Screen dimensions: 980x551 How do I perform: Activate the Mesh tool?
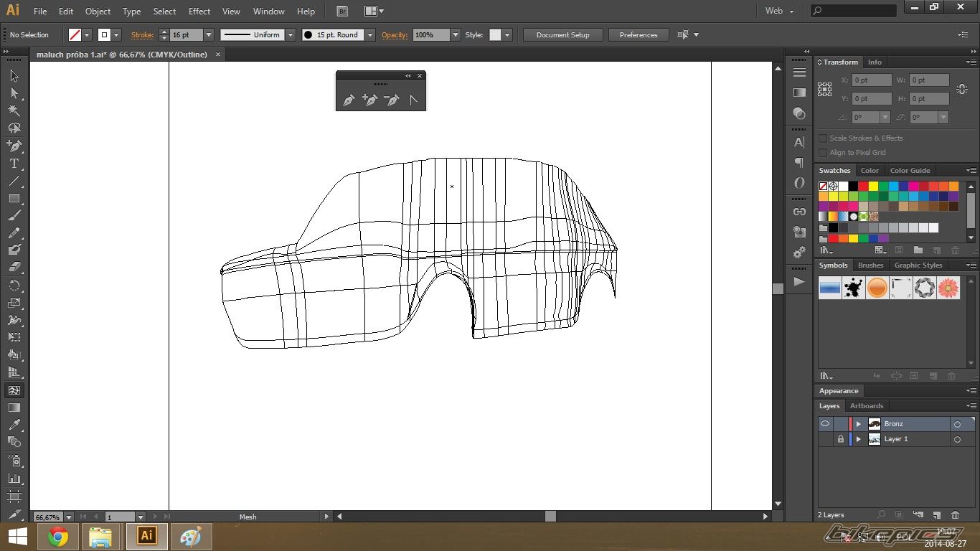pos(14,390)
